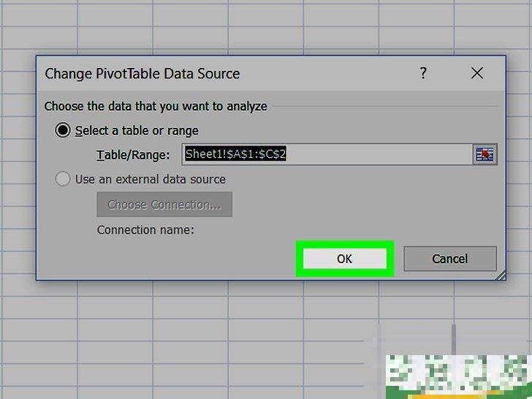Click inside the Table/Range input field

point(380,154)
